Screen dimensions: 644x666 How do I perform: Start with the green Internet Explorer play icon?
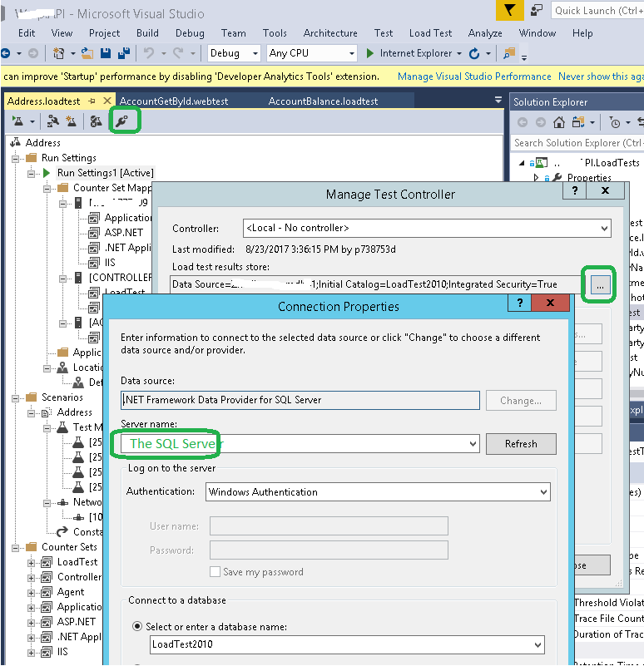tap(370, 53)
